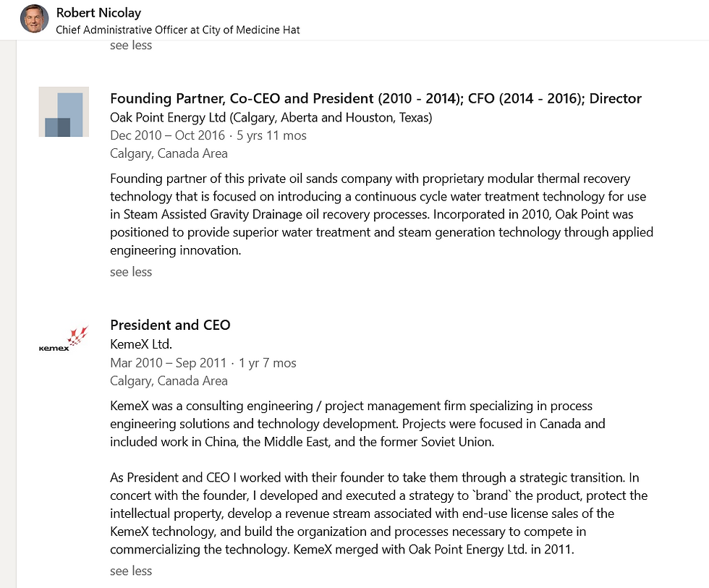Click the grey left sidebar strip
709x588 pixels.
8,325
